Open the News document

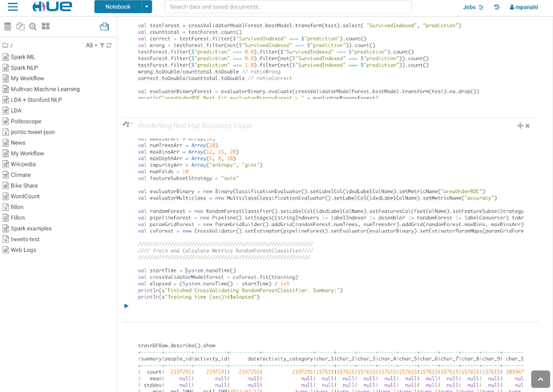[18, 143]
